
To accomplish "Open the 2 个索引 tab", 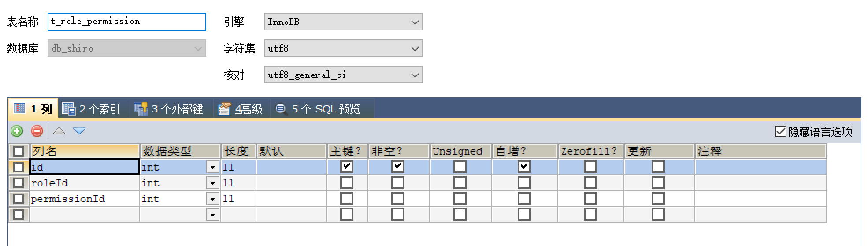I will point(91,109).
